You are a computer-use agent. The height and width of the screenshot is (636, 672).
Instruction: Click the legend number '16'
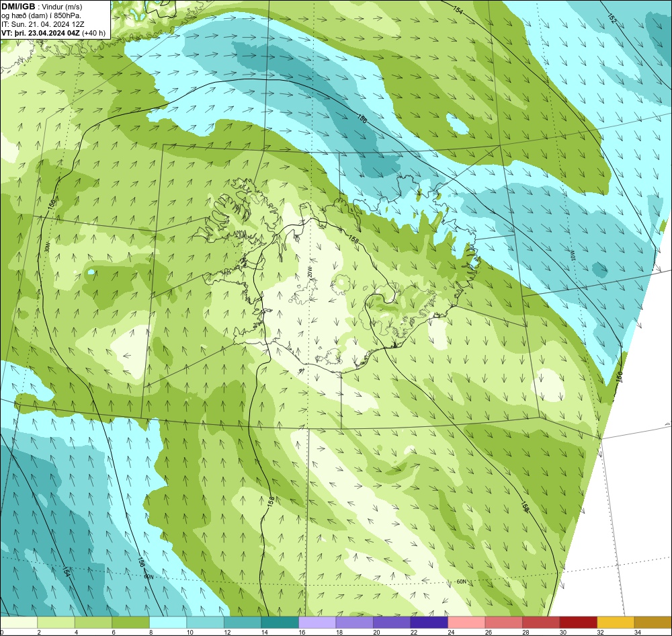coord(302,632)
